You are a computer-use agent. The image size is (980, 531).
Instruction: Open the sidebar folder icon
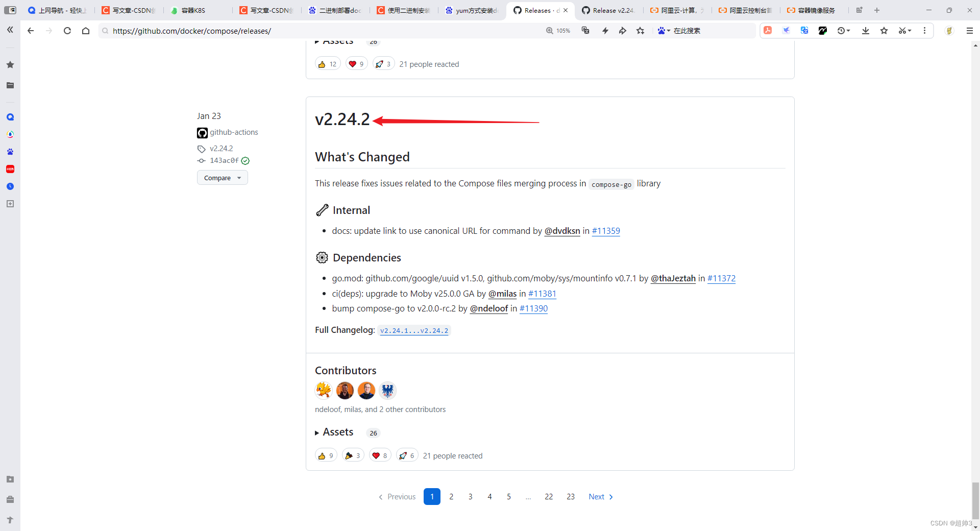pos(10,85)
